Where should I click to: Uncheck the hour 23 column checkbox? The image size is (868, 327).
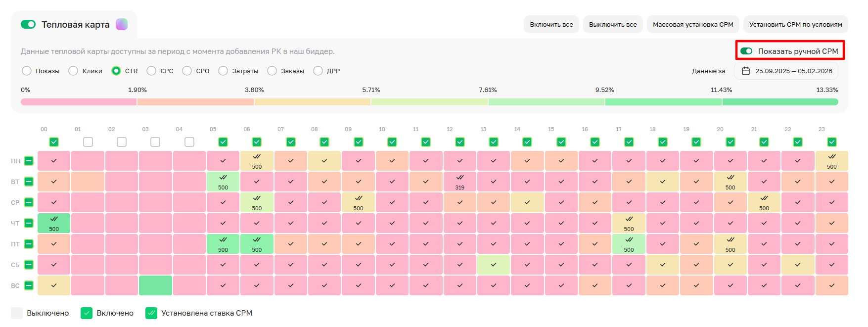point(831,142)
